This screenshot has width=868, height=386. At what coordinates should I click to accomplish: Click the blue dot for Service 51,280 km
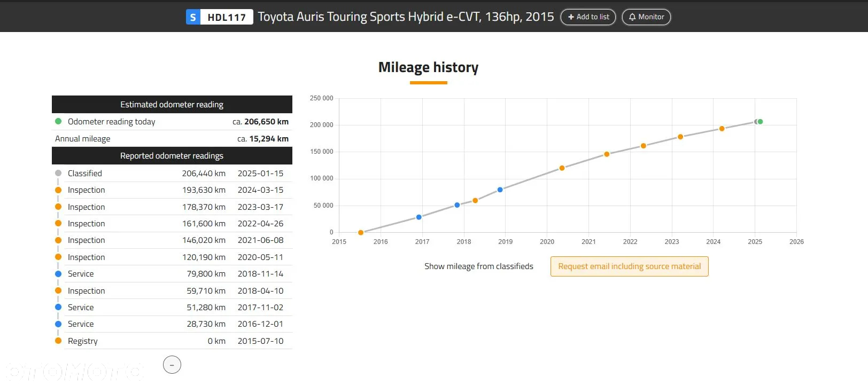(x=58, y=307)
